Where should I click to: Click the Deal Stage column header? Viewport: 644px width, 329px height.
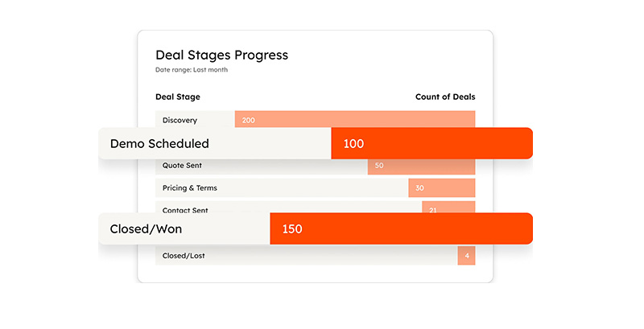(x=178, y=97)
